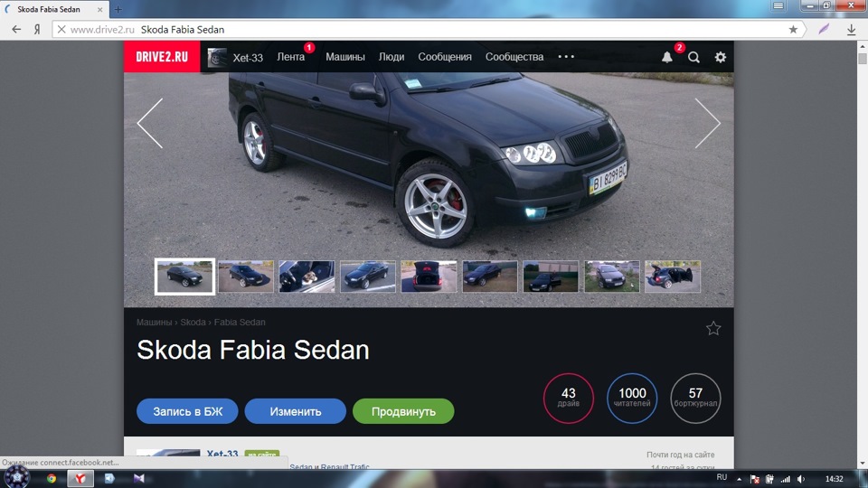The height and width of the screenshot is (488, 868).
Task: Select the fifth thumbnail open trunk
Action: pos(429,277)
